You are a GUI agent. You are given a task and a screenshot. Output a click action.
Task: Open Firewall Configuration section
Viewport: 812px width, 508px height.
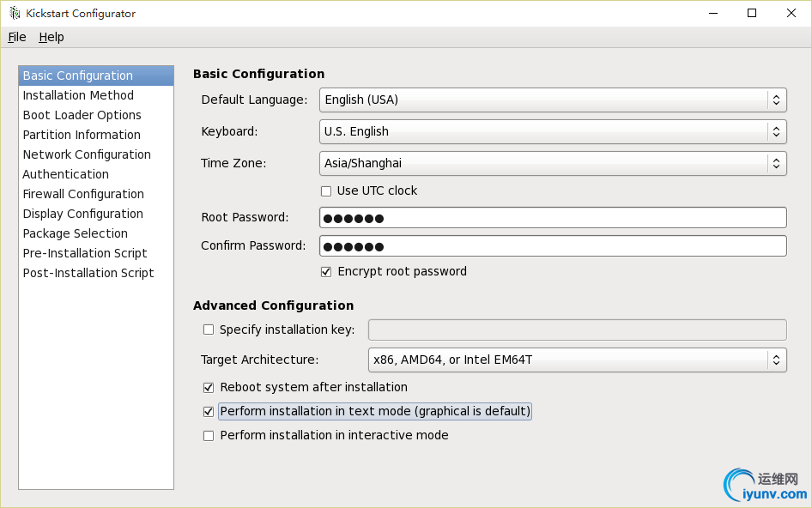96,194
